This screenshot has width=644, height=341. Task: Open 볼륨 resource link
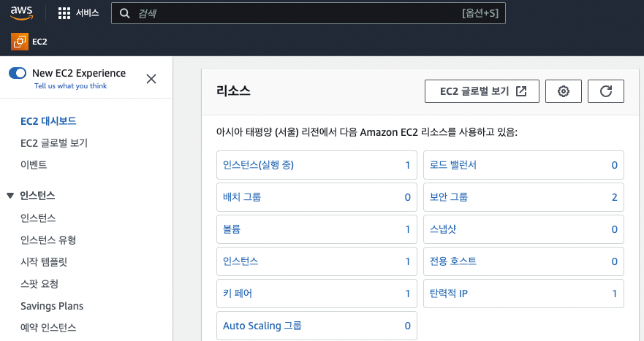tap(232, 229)
